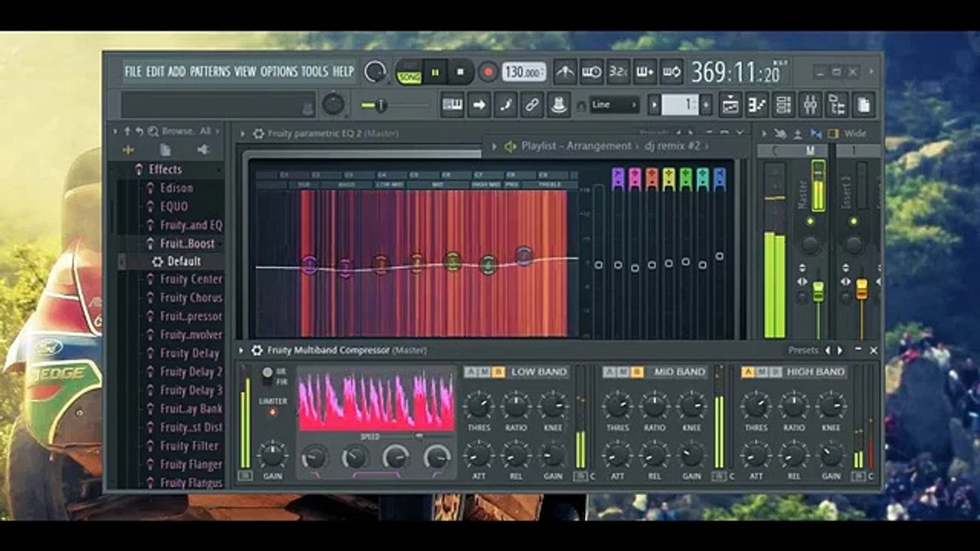This screenshot has height=551, width=980.
Task: Expand browser options arrow
Action: (x=115, y=131)
